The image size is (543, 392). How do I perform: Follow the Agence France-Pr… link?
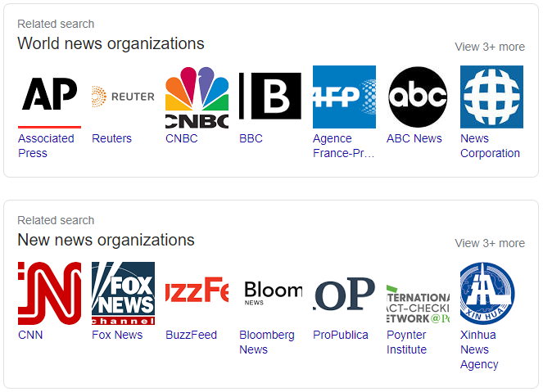coord(343,146)
